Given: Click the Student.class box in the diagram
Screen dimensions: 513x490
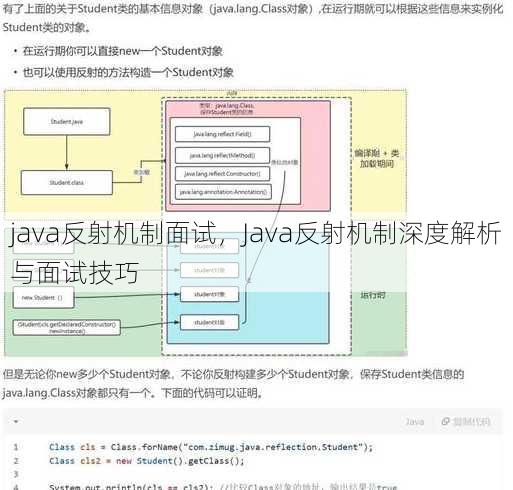Looking at the screenshot, I should click(67, 183).
